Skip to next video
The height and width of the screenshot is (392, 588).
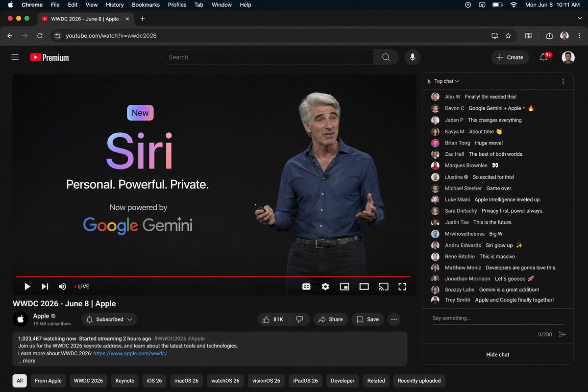coord(45,287)
